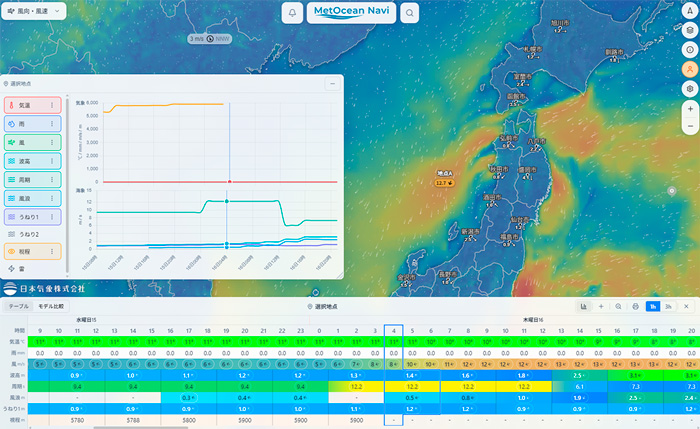This screenshot has width=700, height=429.
Task: Toggle the chart view icon in table toolbar
Action: pos(583,306)
